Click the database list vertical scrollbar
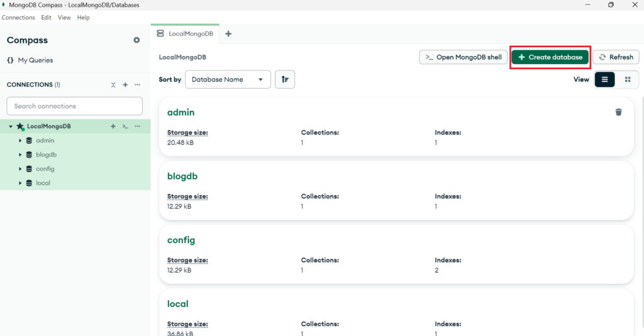 click(642, 214)
